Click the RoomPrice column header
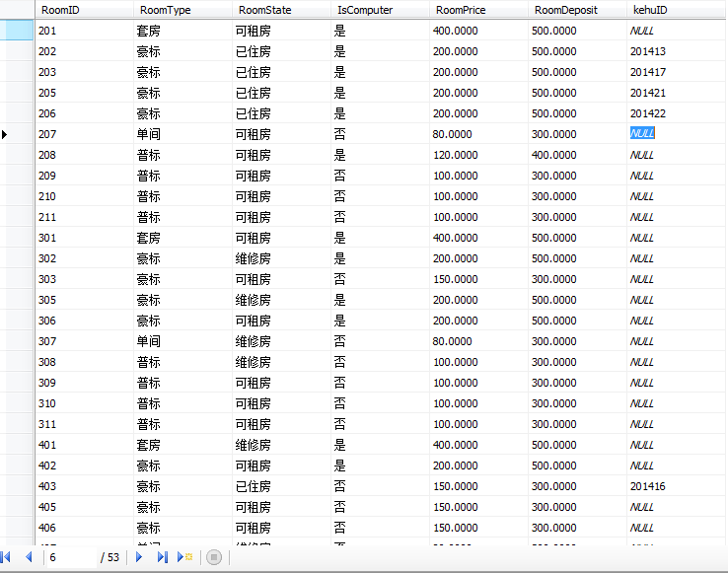Image resolution: width=728 pixels, height=573 pixels. (478, 10)
